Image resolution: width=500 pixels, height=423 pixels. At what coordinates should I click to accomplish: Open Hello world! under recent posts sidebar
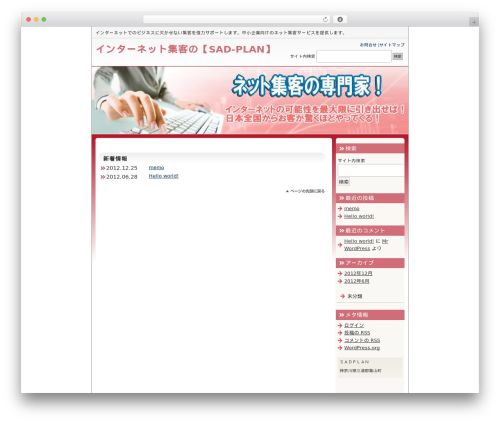tap(359, 216)
